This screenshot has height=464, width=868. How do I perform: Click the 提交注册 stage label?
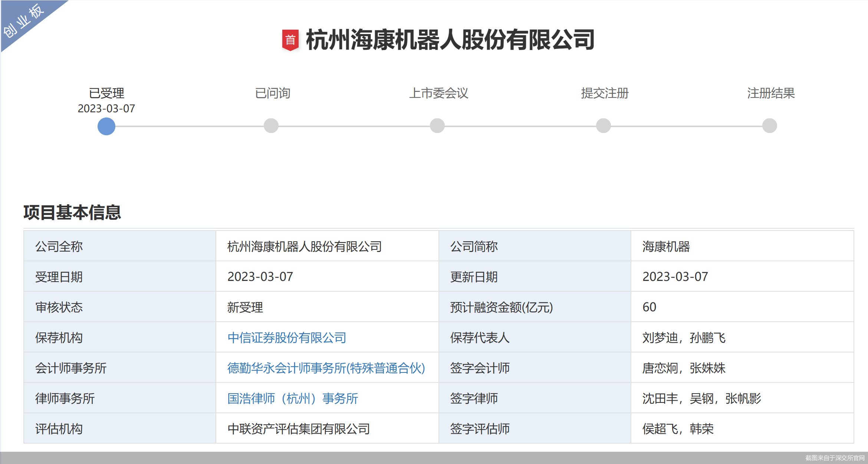(605, 93)
